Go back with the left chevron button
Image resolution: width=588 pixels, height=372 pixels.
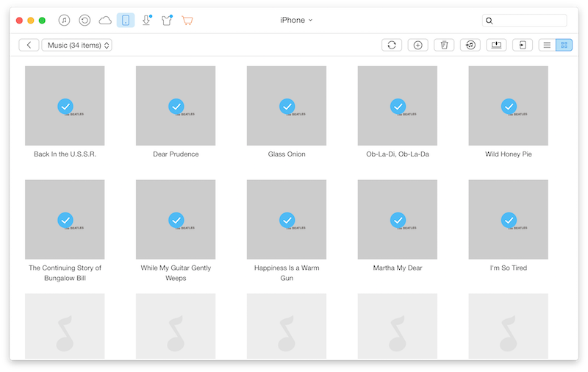[x=29, y=45]
